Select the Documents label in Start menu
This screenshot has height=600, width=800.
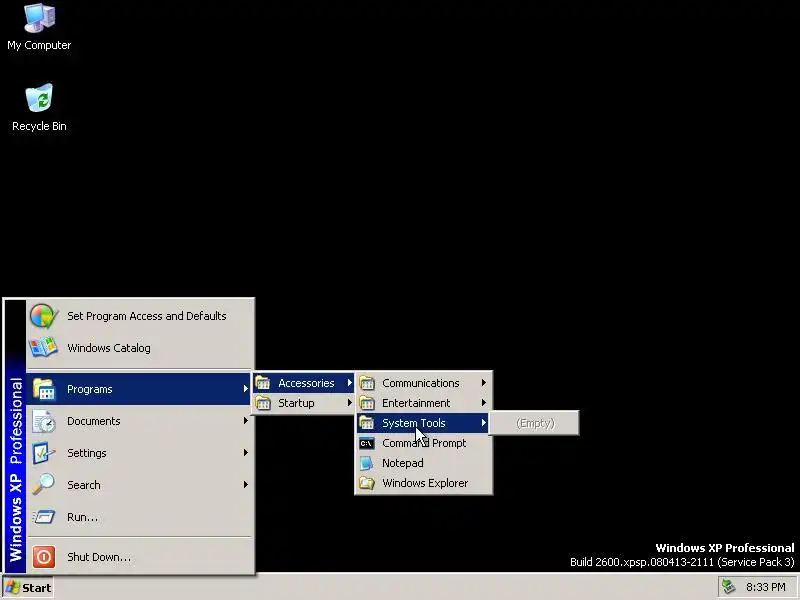click(x=94, y=421)
